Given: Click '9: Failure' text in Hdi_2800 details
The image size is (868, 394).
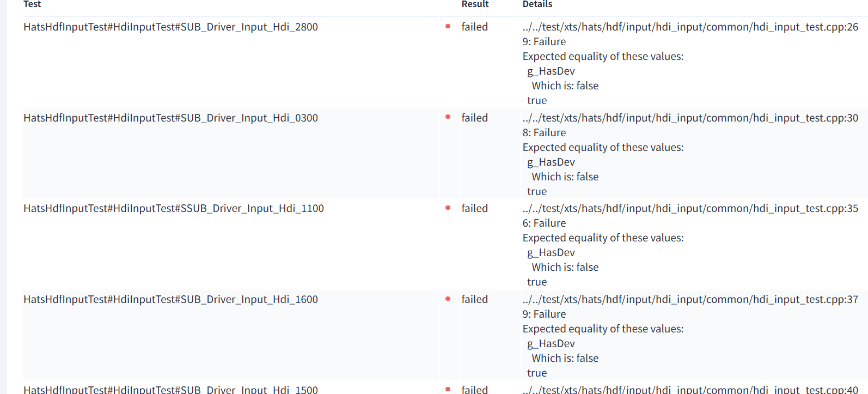Looking at the screenshot, I should pos(544,41).
